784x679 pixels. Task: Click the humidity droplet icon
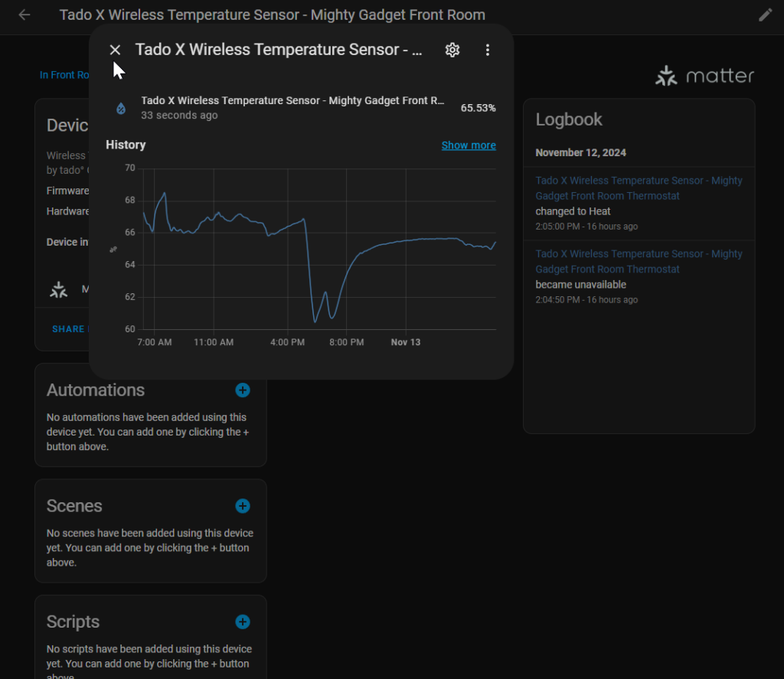click(120, 108)
